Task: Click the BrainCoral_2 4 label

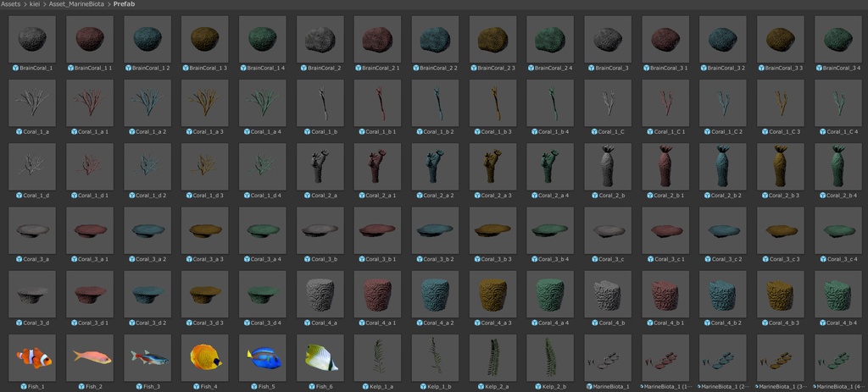Action: click(554, 68)
